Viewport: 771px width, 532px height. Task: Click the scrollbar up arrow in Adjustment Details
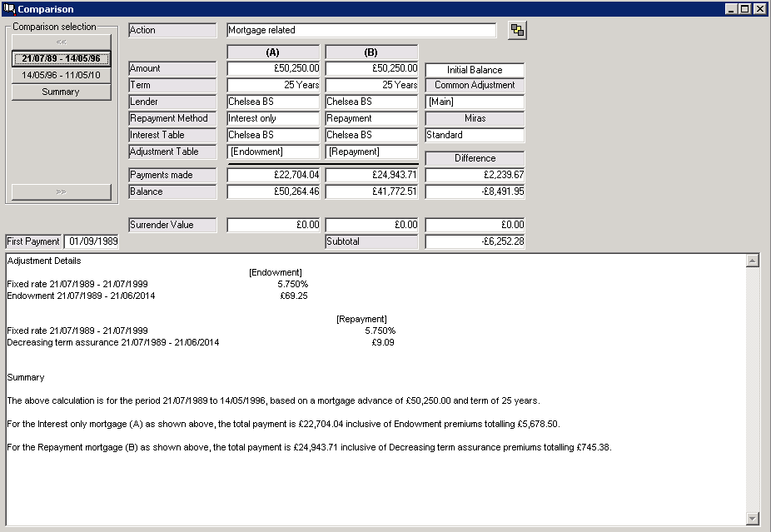753,261
